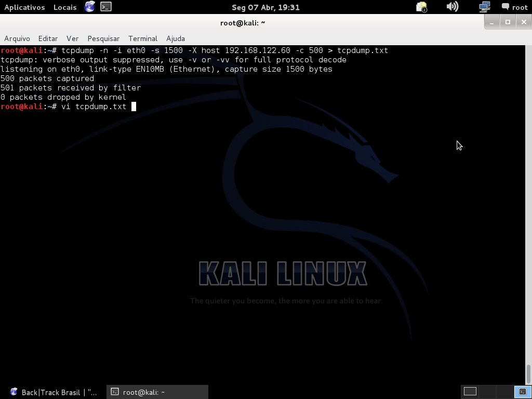Open the Ver menu
532x399 pixels.
click(x=72, y=38)
